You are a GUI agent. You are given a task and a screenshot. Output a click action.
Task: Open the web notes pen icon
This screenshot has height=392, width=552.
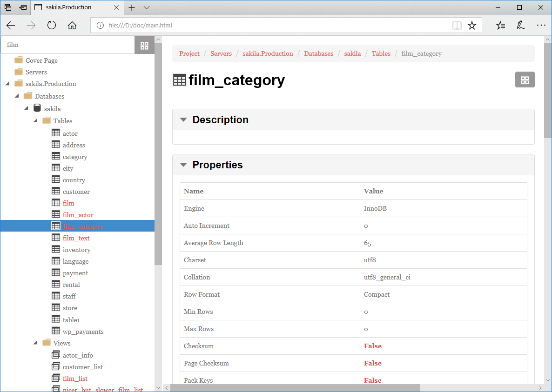[x=521, y=26]
